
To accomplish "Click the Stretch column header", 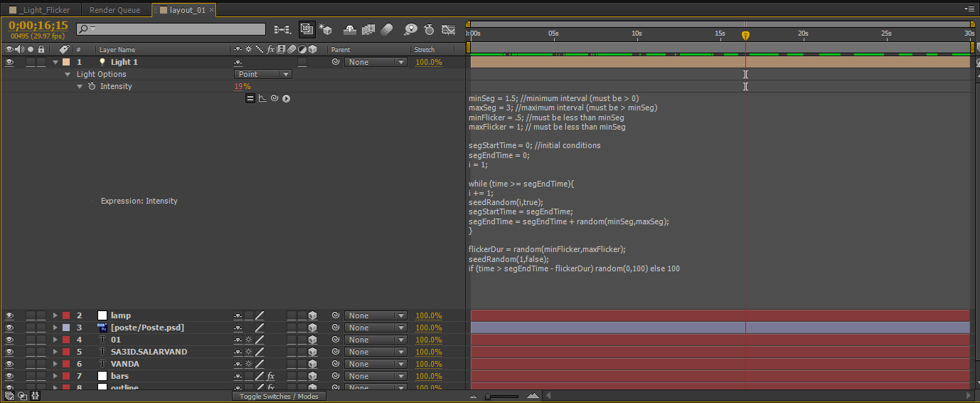I will (x=425, y=50).
